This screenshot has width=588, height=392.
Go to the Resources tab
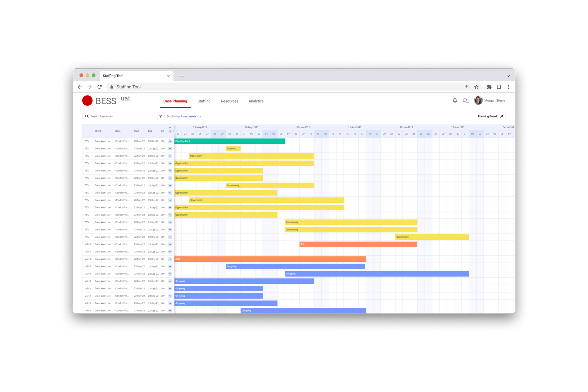pyautogui.click(x=229, y=101)
